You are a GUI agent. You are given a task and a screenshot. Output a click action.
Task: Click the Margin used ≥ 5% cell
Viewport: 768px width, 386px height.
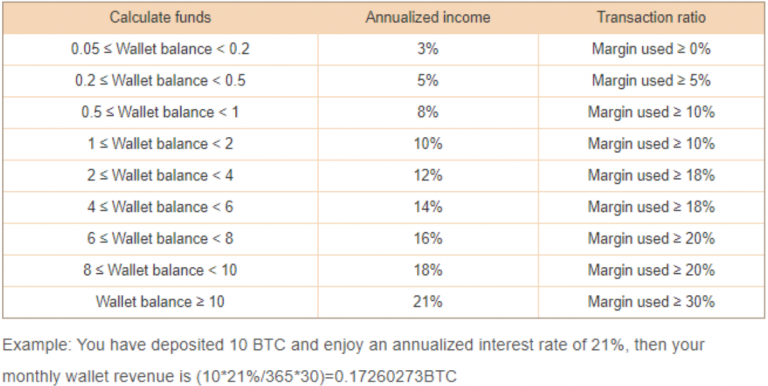651,81
